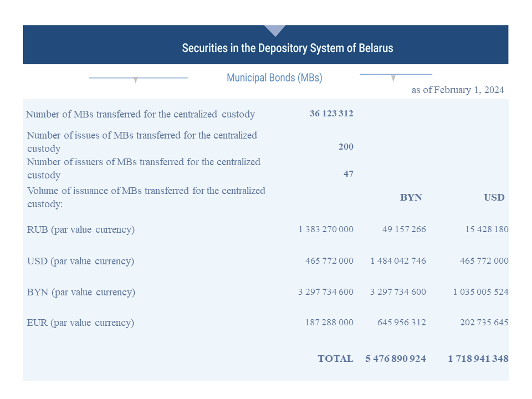This screenshot has width=532, height=399.
Task: Click the number of issues value 200
Action: pyautogui.click(x=346, y=146)
